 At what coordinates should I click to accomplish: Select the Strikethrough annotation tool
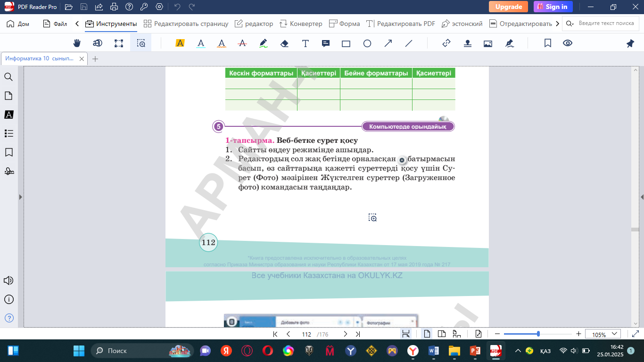click(x=242, y=43)
